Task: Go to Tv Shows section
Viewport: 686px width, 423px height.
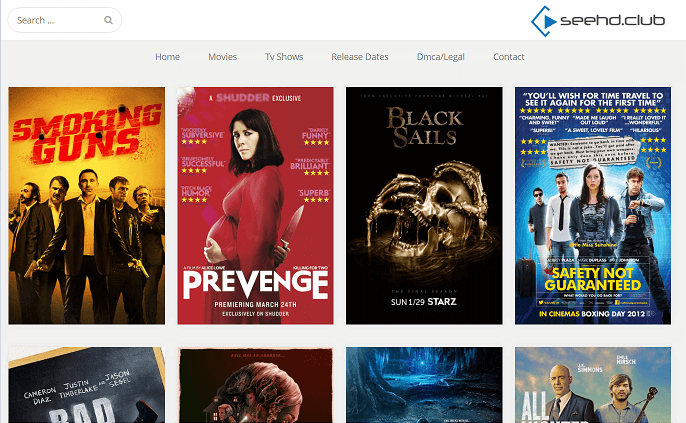Action: tap(284, 57)
